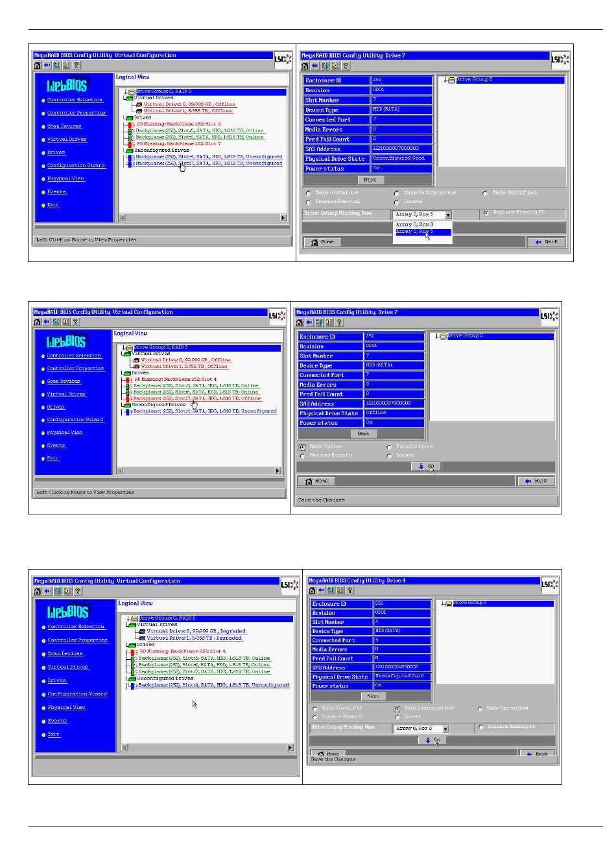616x844 pixels.
Task: Select Replace Missing PD radio in Drive 4 window
Action: click(480, 727)
